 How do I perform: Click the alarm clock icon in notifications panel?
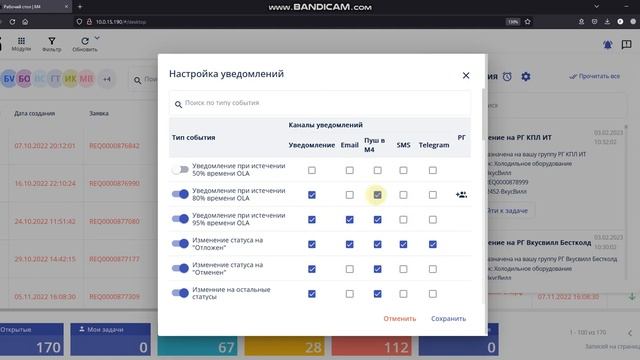click(507, 76)
